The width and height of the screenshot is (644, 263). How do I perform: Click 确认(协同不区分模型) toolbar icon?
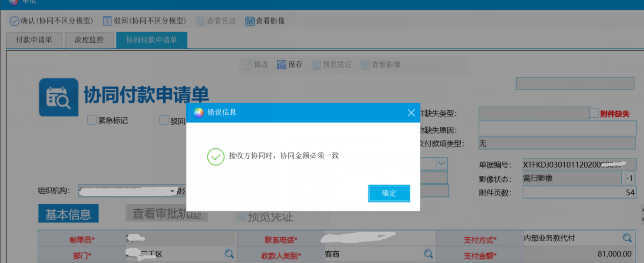coord(14,21)
